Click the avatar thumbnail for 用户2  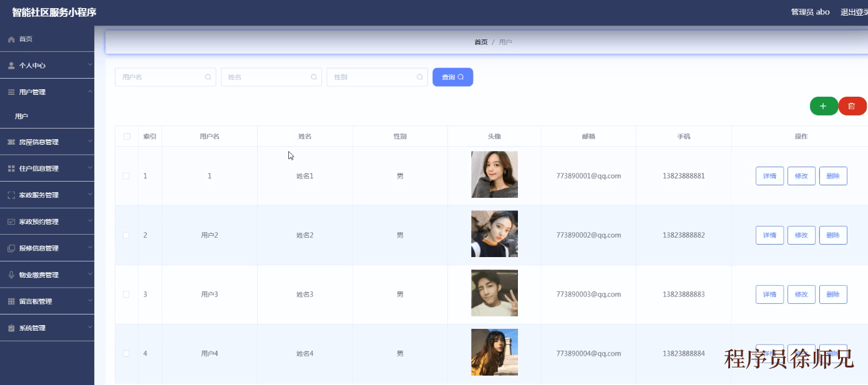(494, 234)
